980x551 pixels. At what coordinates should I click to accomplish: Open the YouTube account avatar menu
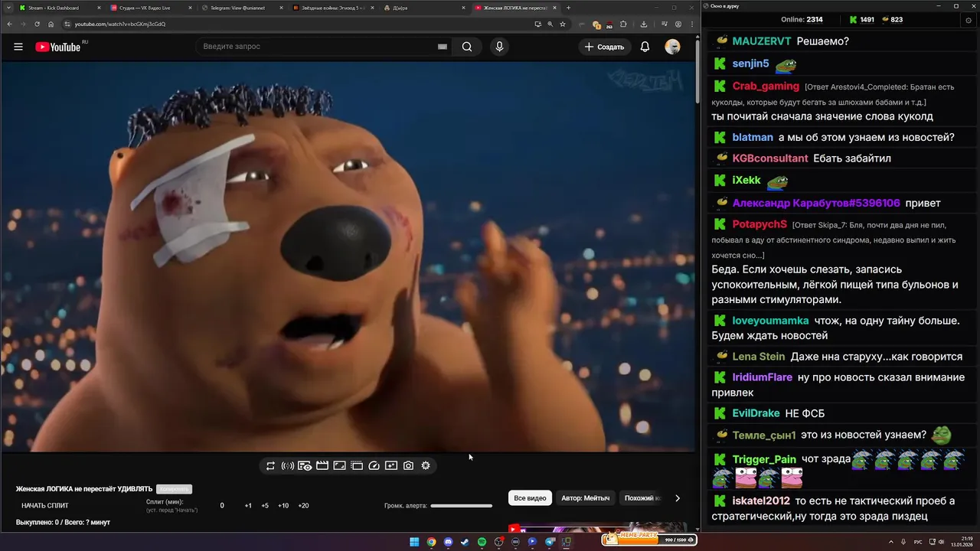click(672, 47)
